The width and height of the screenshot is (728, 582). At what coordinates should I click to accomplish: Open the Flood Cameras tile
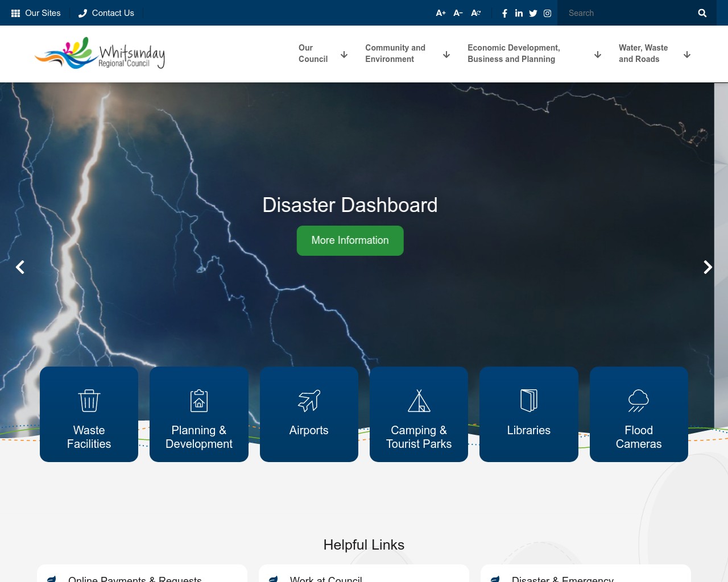click(x=639, y=414)
